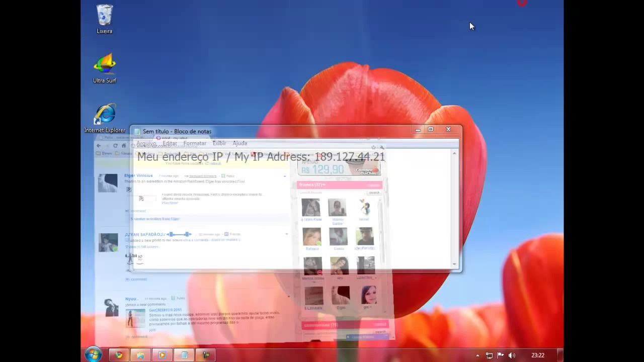Click the R$ 129,90 advertisement banner
The width and height of the screenshot is (644, 362).
340,168
